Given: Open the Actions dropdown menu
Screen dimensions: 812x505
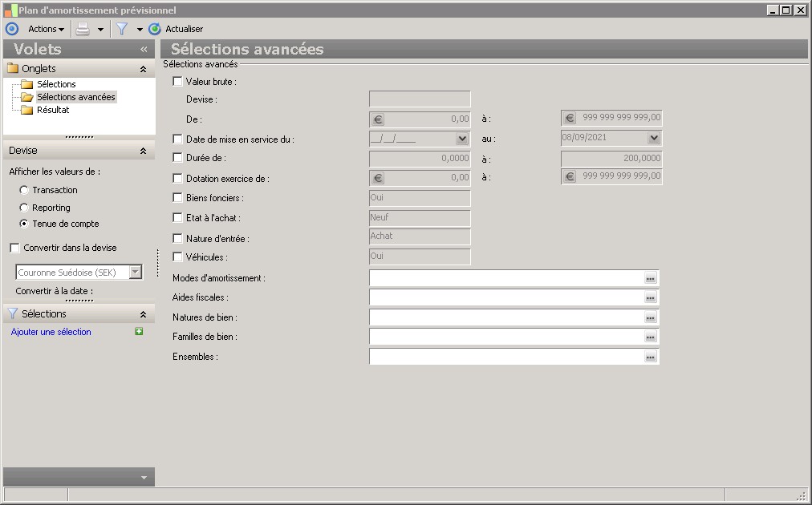Looking at the screenshot, I should pyautogui.click(x=46, y=29).
